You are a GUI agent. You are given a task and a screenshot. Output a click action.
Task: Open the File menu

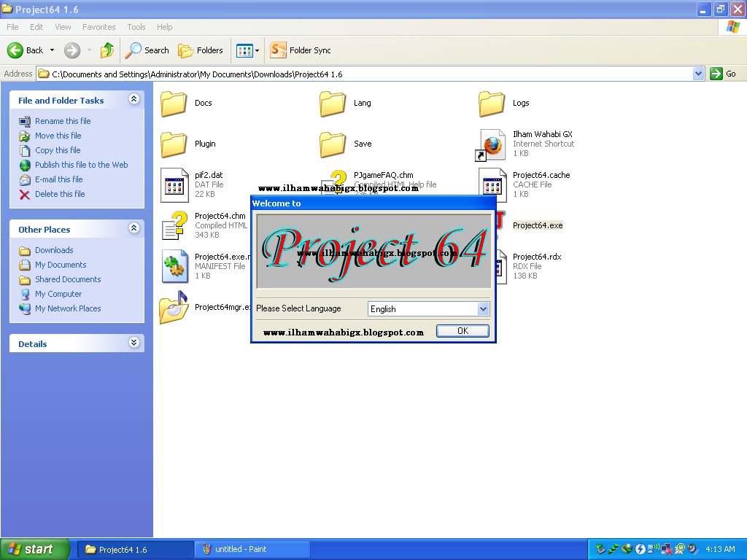(x=12, y=27)
